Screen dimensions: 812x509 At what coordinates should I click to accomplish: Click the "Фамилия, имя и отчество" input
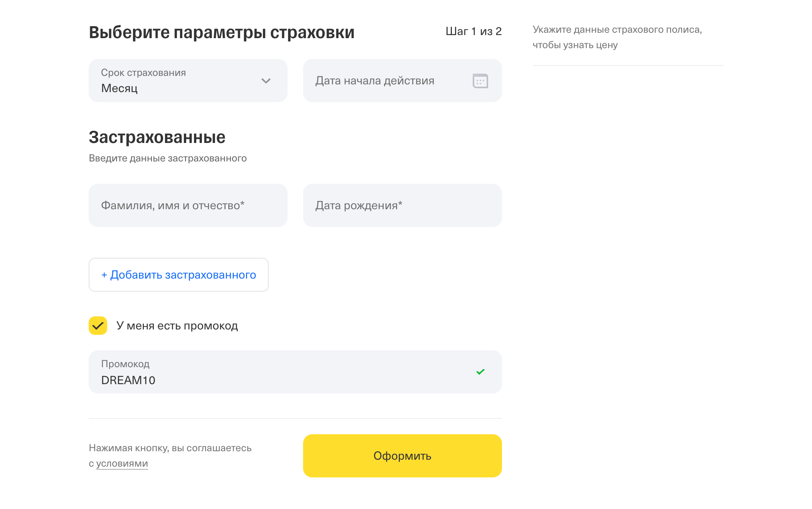[x=188, y=205]
